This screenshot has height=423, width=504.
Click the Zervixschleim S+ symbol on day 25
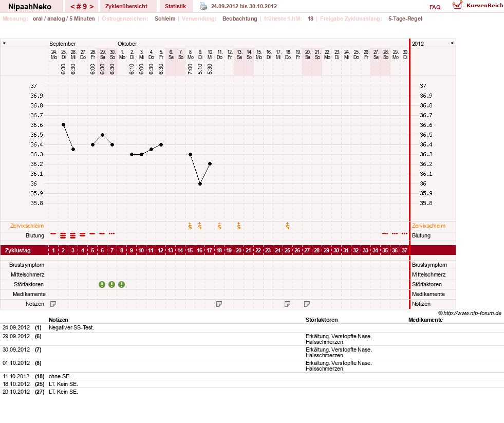point(288,226)
